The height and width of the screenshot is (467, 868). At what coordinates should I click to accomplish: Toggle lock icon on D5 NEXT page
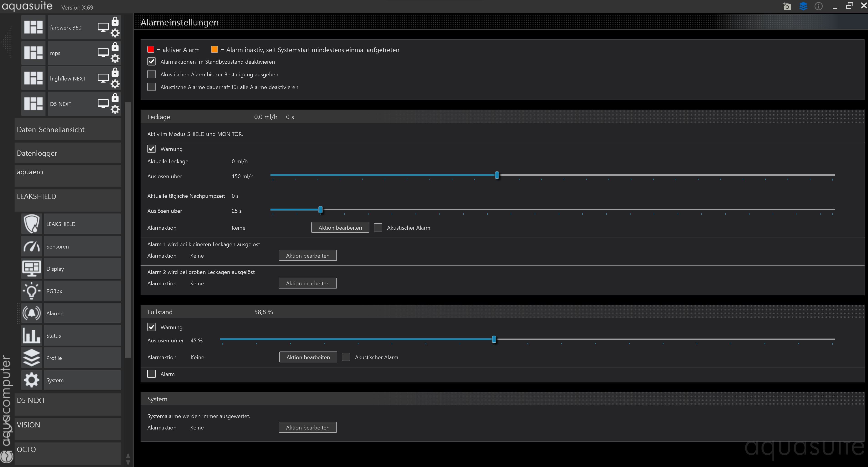(x=115, y=98)
